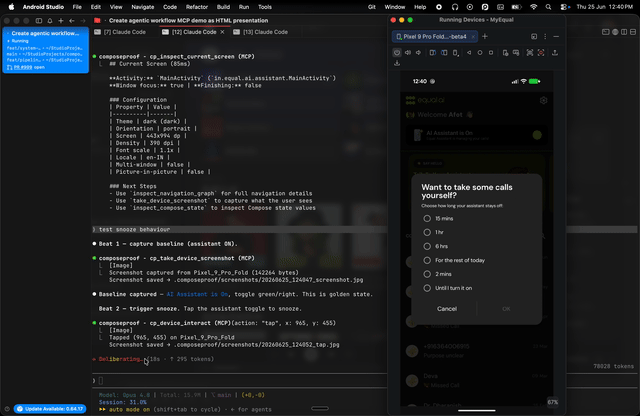Open settings gear in equal.ai app

click(x=543, y=100)
